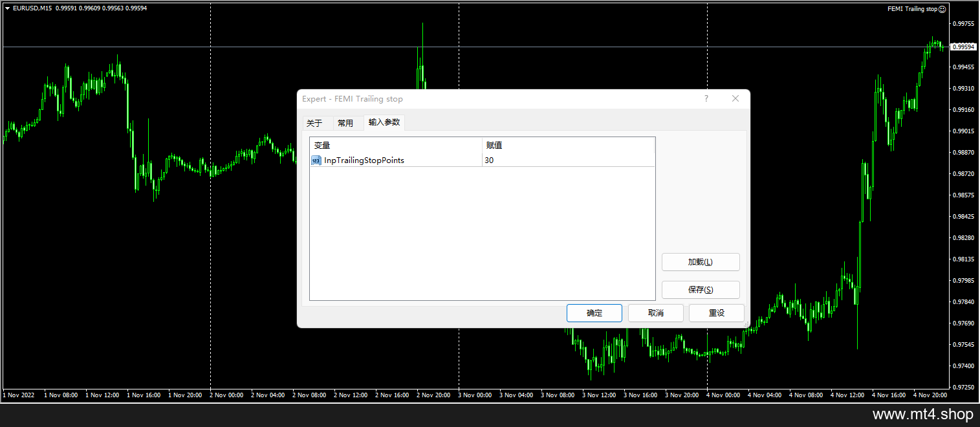Click the FEMI Trailing stop smiley icon
980x427 pixels.
point(942,9)
